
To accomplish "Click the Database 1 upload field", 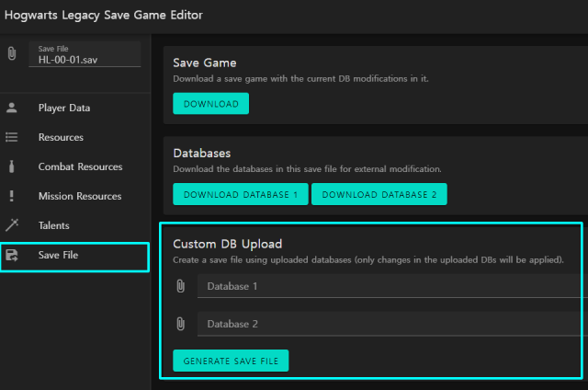I will click(x=392, y=286).
